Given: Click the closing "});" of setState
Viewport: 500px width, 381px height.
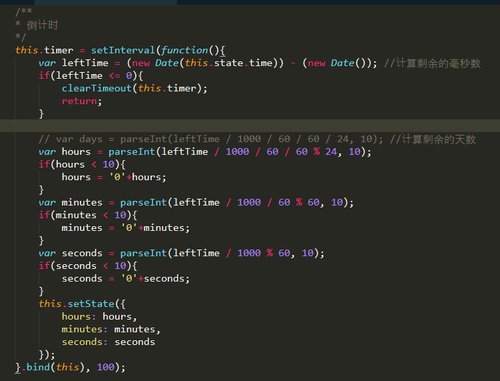Looking at the screenshot, I should [x=47, y=354].
